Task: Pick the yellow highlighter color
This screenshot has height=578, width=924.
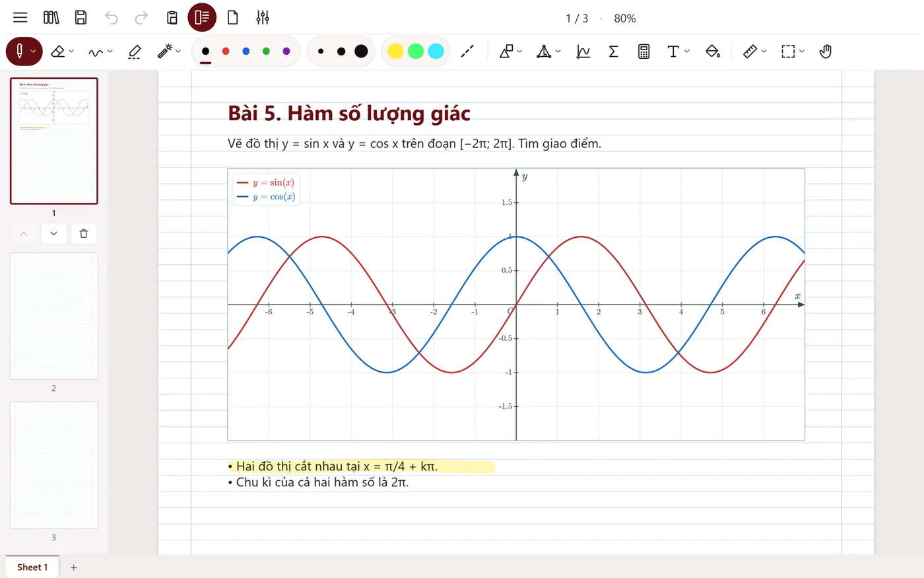Action: [x=395, y=52]
